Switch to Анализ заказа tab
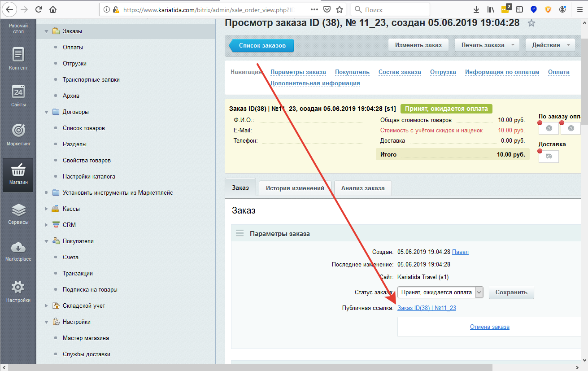This screenshot has height=371, width=588. (x=362, y=188)
